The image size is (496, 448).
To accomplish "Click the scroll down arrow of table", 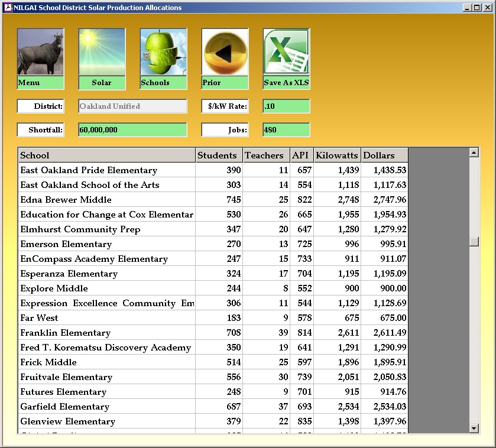I will pos(474,428).
